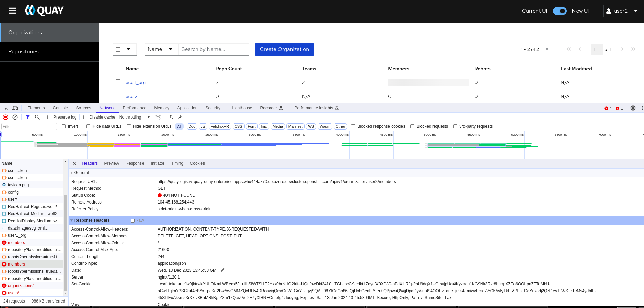Open the Sources tab
Screen dimensions: 644x308
click(x=84, y=108)
